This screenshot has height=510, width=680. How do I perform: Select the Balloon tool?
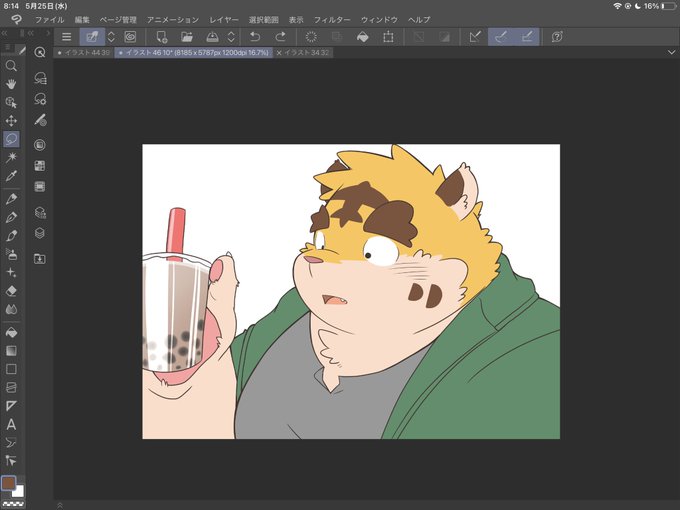(x=11, y=442)
